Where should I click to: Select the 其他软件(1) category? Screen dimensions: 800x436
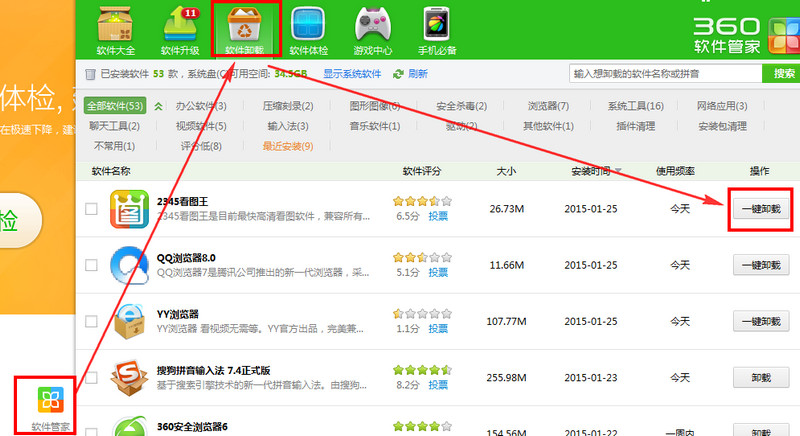pyautogui.click(x=548, y=126)
